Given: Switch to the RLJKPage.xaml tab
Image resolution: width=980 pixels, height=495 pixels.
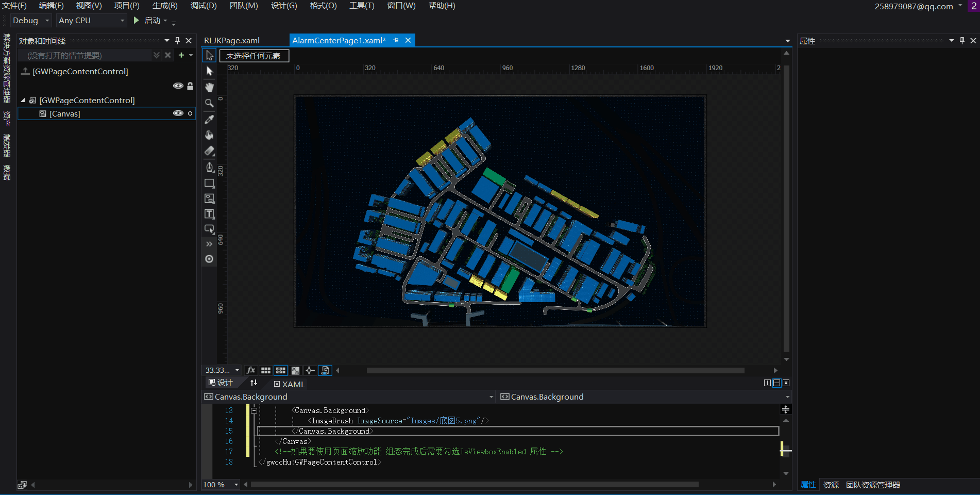Looking at the screenshot, I should pos(232,40).
